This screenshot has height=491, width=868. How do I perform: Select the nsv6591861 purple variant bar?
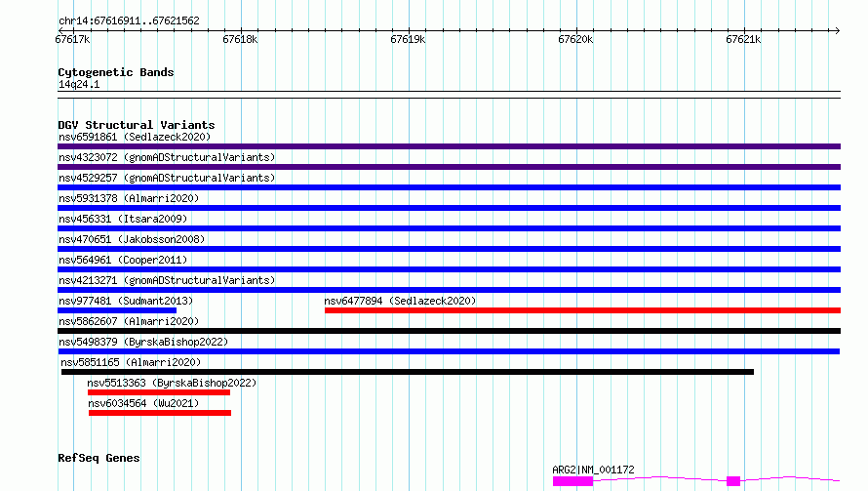click(449, 146)
